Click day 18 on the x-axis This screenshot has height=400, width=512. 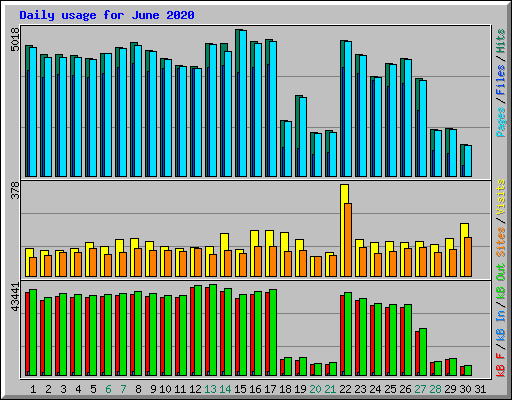[285, 389]
